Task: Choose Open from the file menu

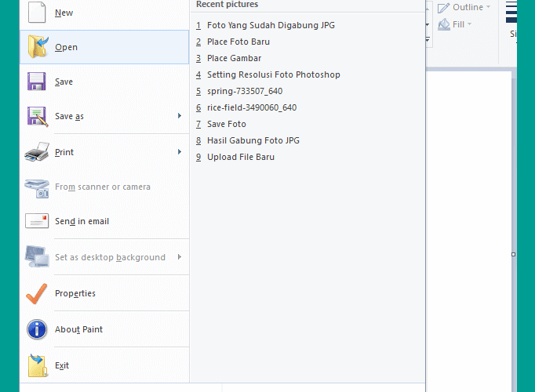Action: click(104, 47)
